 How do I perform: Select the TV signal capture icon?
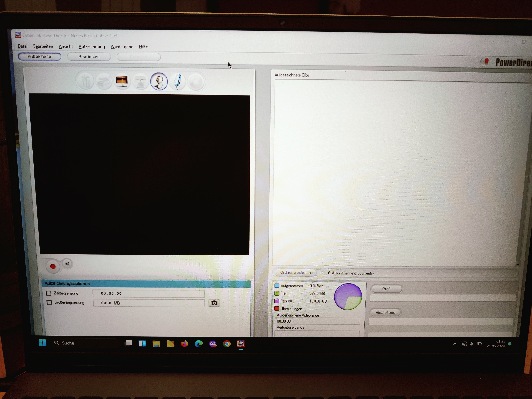(x=122, y=81)
